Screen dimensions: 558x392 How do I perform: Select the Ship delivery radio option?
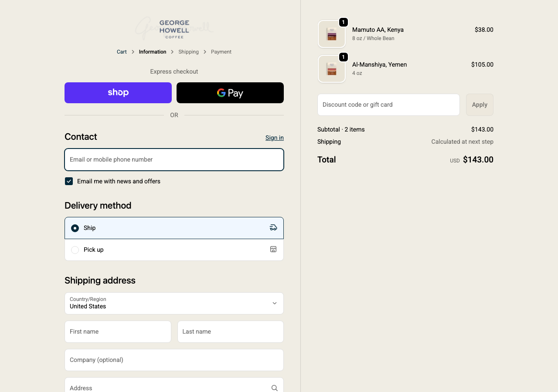75,228
